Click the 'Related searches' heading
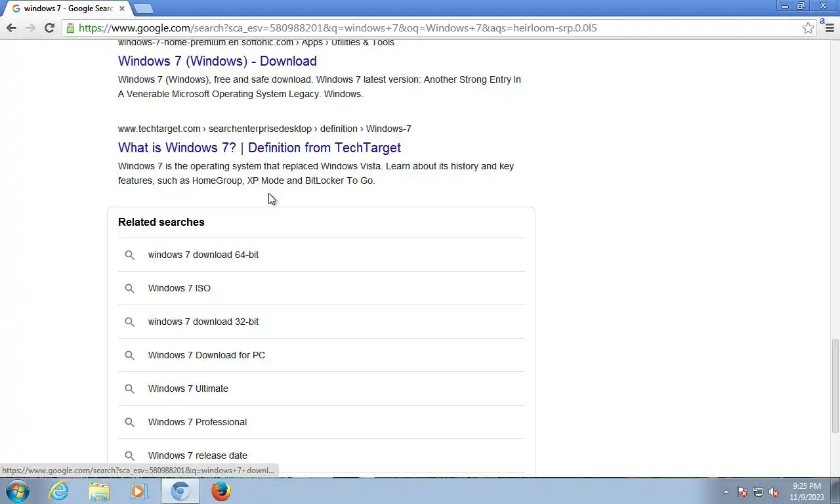The height and width of the screenshot is (504, 840). (x=161, y=222)
